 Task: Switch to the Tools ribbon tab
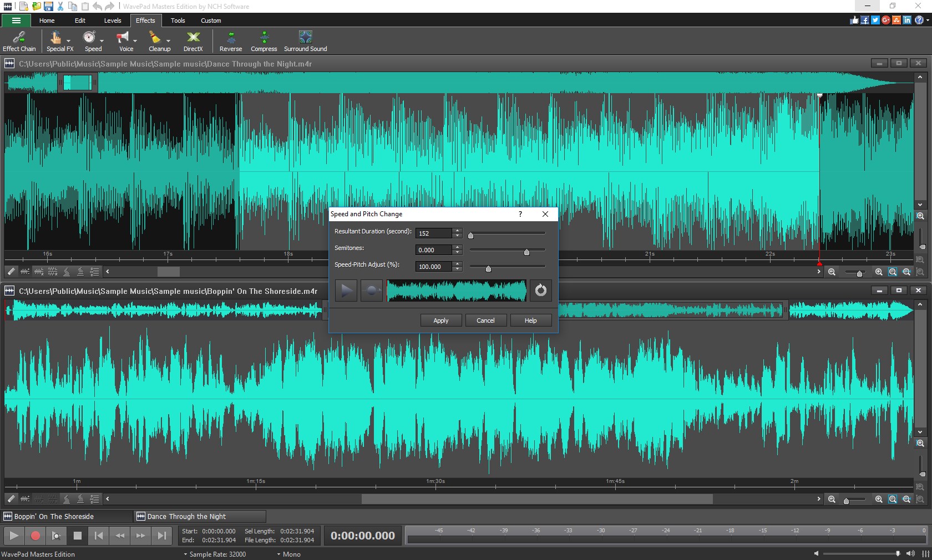click(178, 21)
